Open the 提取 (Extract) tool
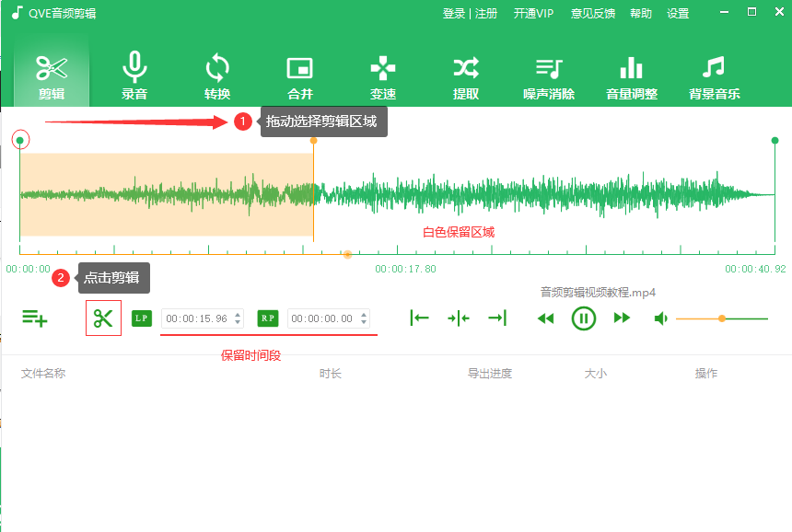 point(465,74)
